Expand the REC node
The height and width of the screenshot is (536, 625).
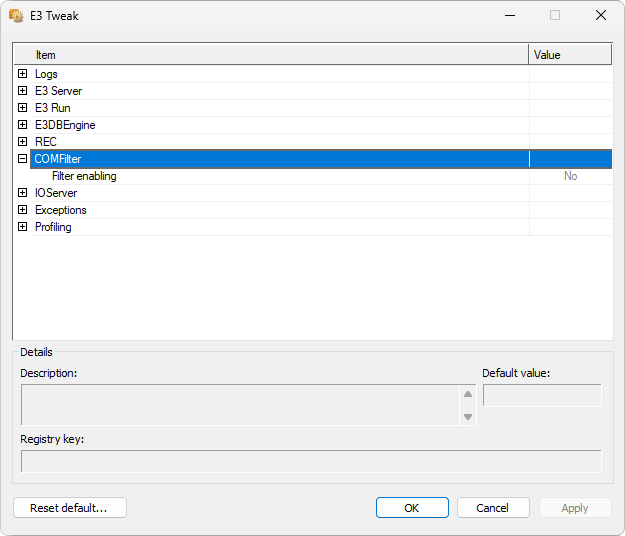(x=23, y=141)
